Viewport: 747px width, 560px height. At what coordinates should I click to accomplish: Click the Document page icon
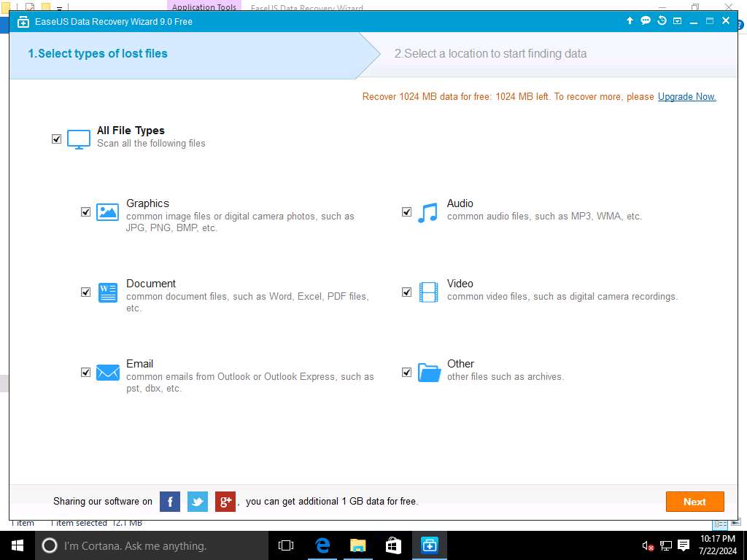[x=108, y=292]
